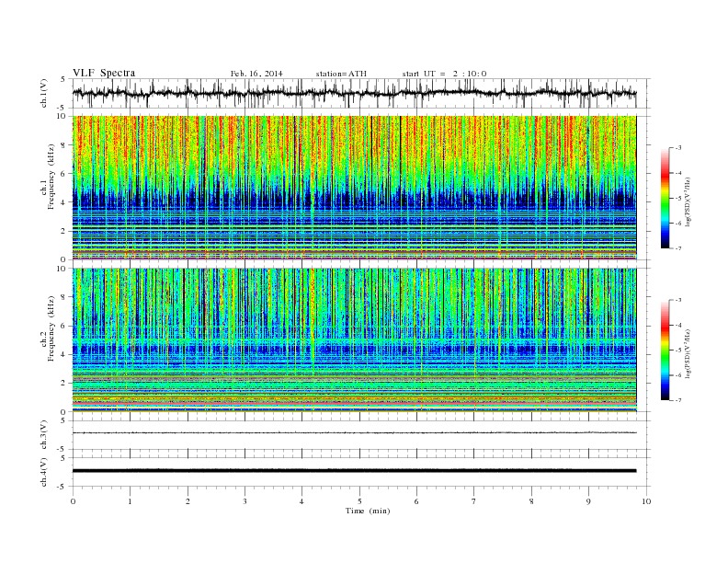The image size is (728, 563).
Task: Click the "-7" tick on ch.2 color bar
Action: [x=678, y=400]
